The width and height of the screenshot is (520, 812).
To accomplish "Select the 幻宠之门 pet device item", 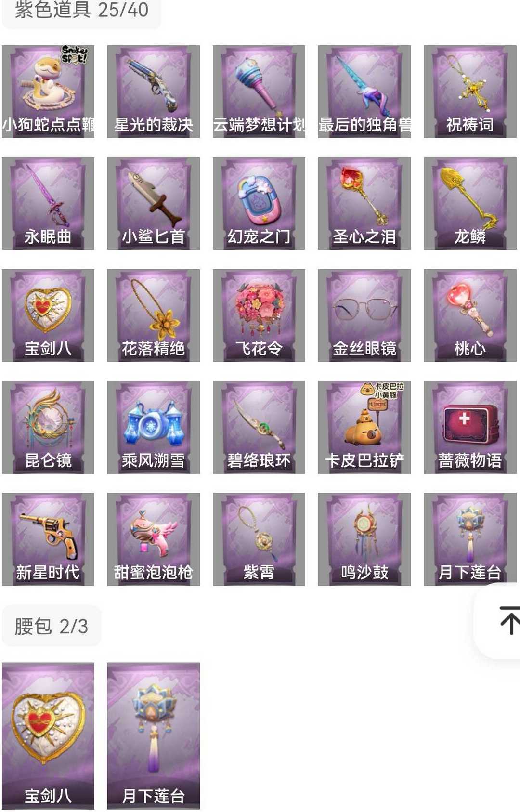I will [x=259, y=203].
